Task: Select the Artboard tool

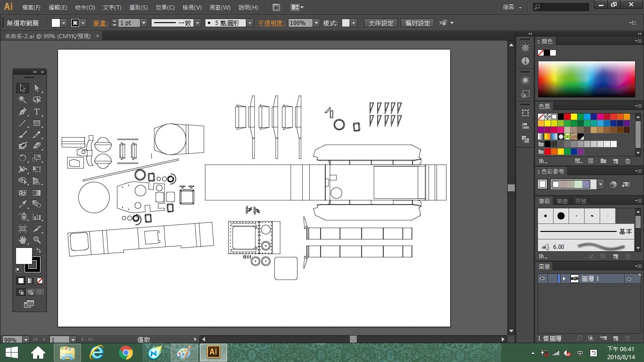Action: point(22,229)
